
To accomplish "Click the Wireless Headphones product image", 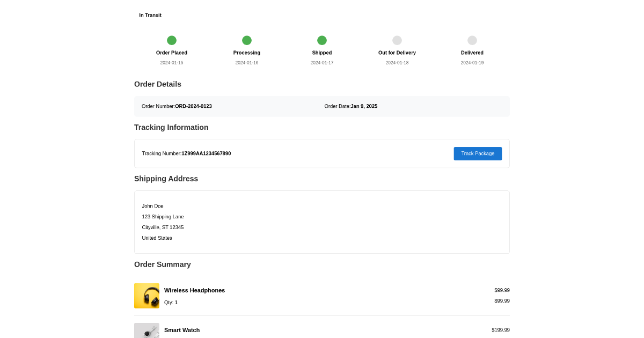I will [x=147, y=296].
